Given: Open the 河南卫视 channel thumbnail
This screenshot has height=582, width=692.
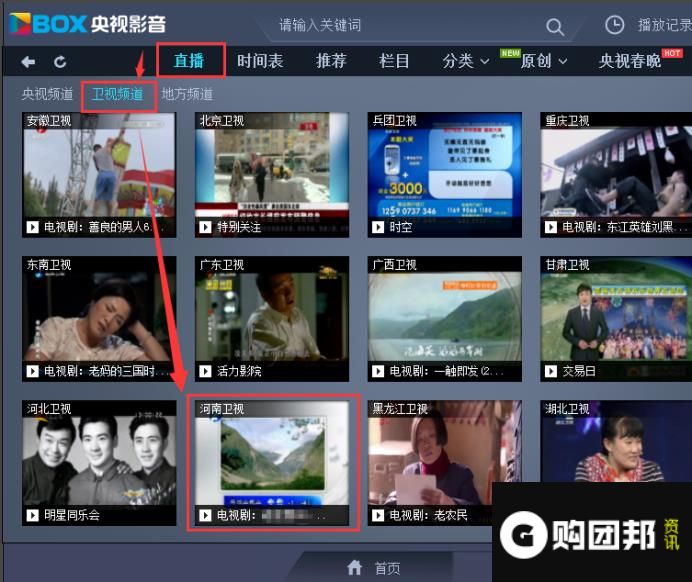Looking at the screenshot, I should pos(272,463).
